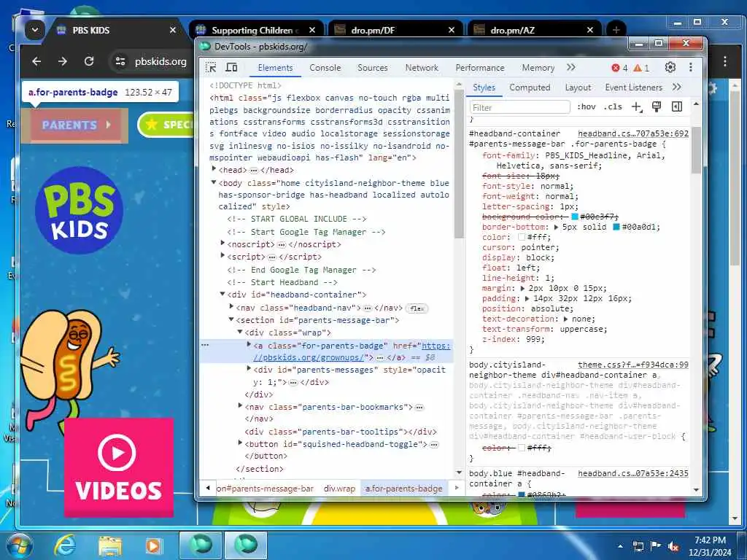Toggle rendering emulations paintbrush icon
747x560 pixels.
657,106
